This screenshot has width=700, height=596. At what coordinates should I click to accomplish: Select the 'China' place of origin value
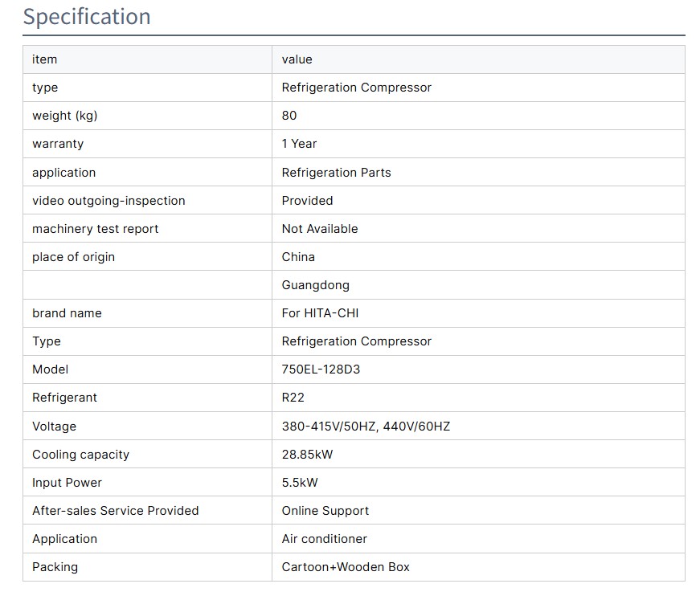(298, 257)
